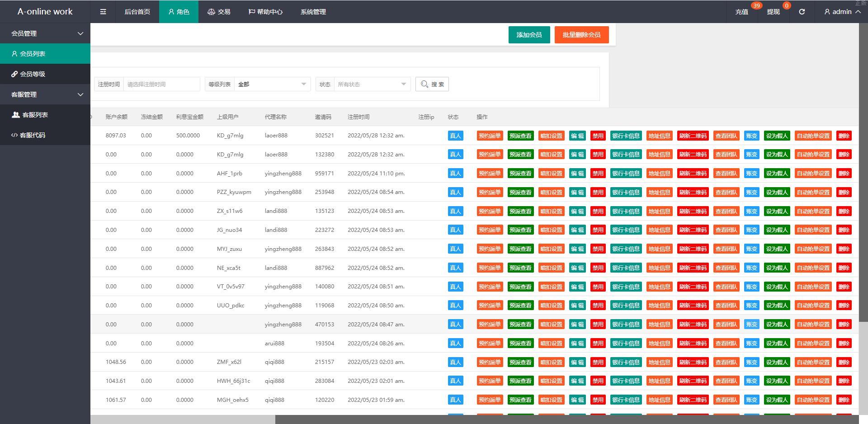This screenshot has width=868, height=424.
Task: Open the 充值 notifications with badge 39
Action: pos(742,12)
